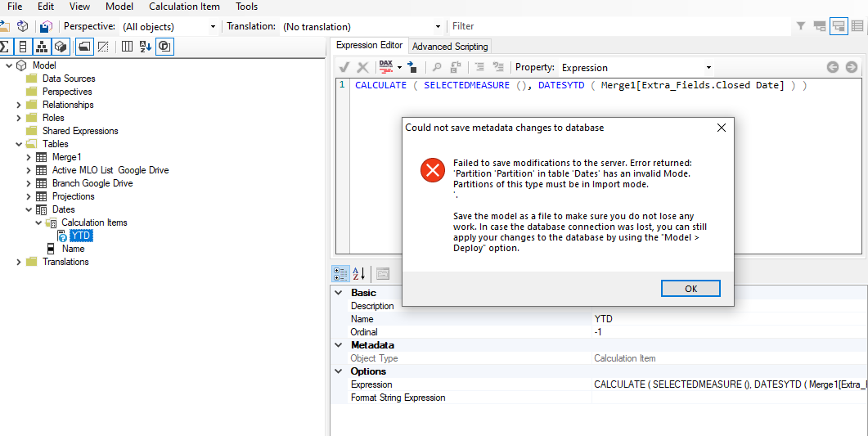Collapse the Calculation Items node

click(x=38, y=222)
